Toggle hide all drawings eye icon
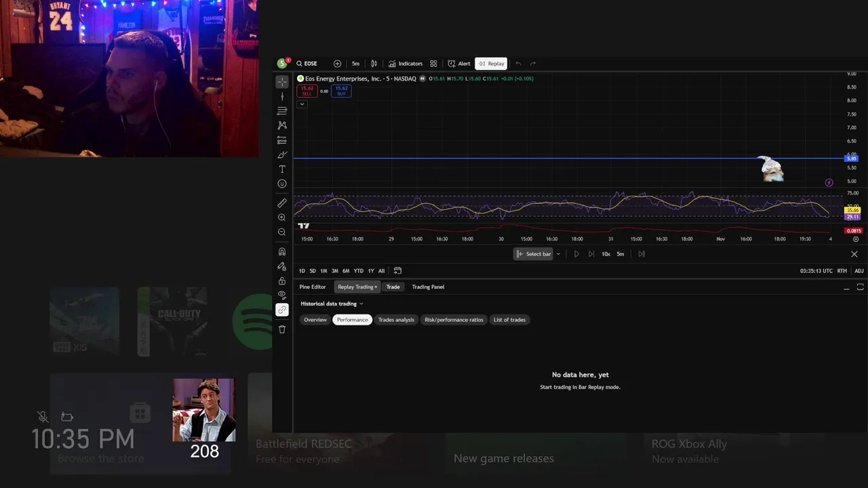Viewport: 868px width, 488px height. (x=282, y=295)
